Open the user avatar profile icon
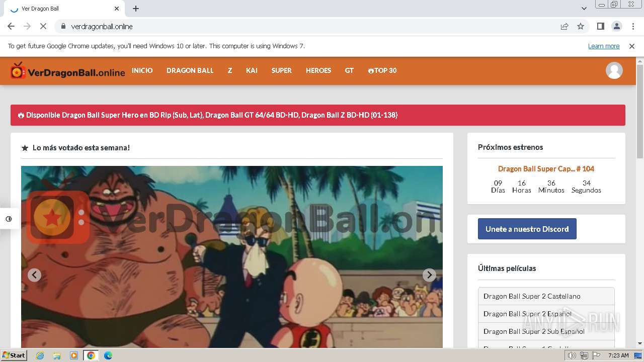644x362 pixels. click(x=614, y=70)
